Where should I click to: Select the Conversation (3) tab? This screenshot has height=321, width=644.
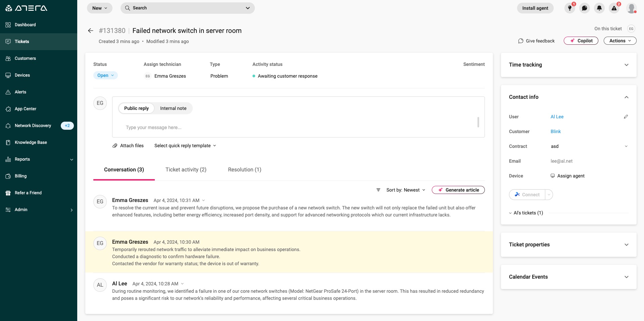point(124,170)
